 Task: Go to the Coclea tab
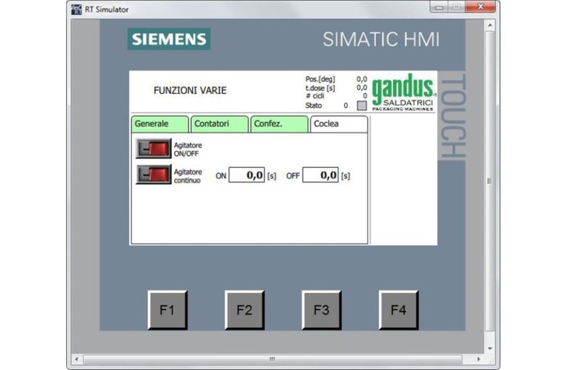point(338,124)
